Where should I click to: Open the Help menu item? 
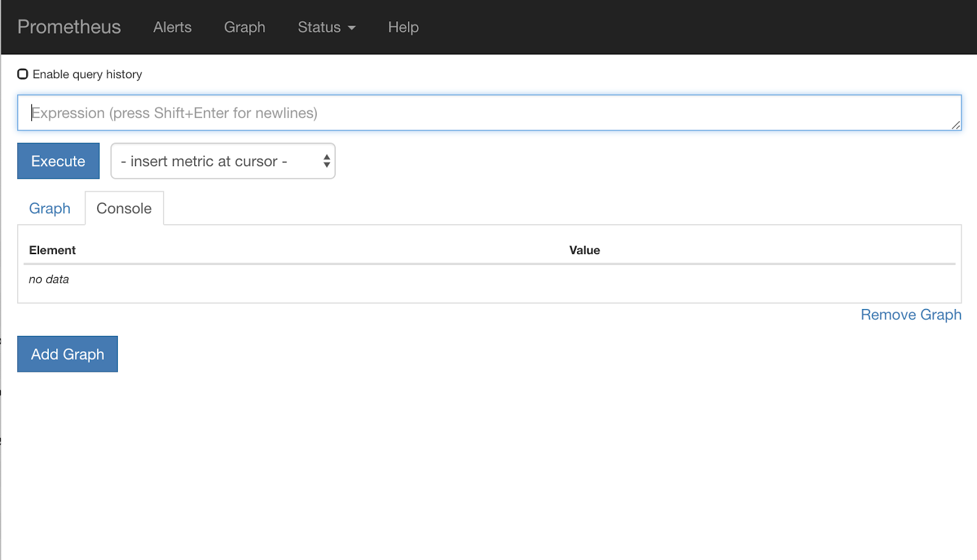pyautogui.click(x=403, y=27)
